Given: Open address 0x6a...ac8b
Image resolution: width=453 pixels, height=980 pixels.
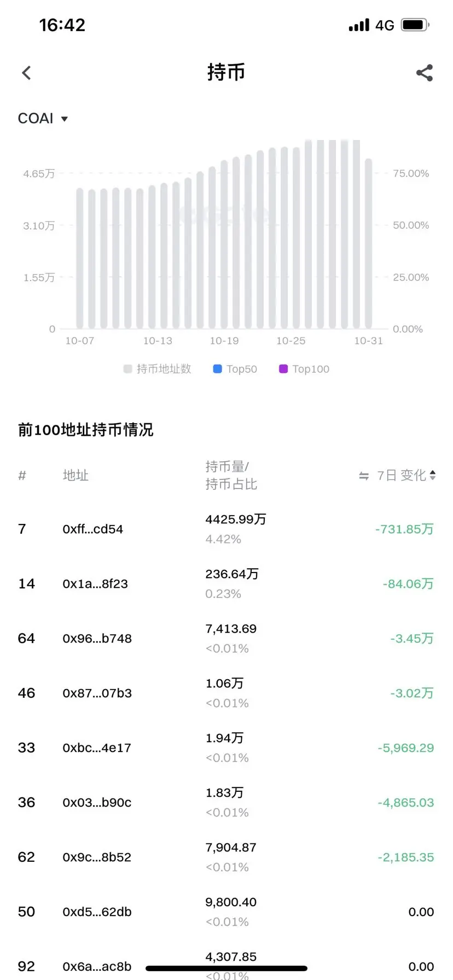Looking at the screenshot, I should point(97,967).
